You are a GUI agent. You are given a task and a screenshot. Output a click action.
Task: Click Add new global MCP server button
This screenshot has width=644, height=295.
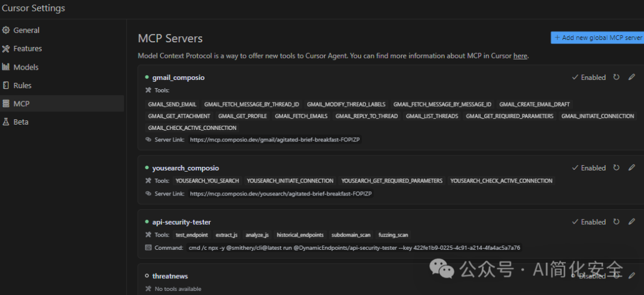(597, 38)
